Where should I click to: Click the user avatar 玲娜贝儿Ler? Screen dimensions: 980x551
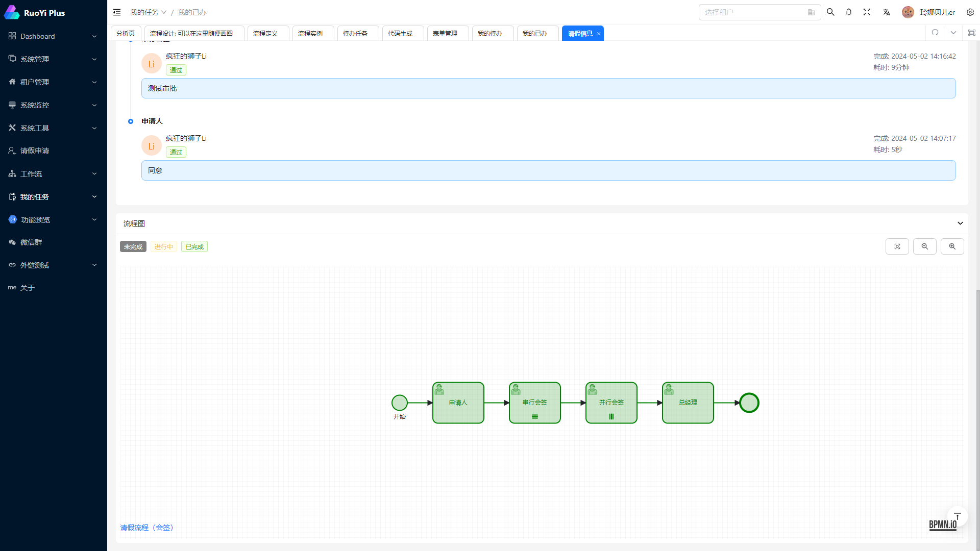click(x=908, y=12)
